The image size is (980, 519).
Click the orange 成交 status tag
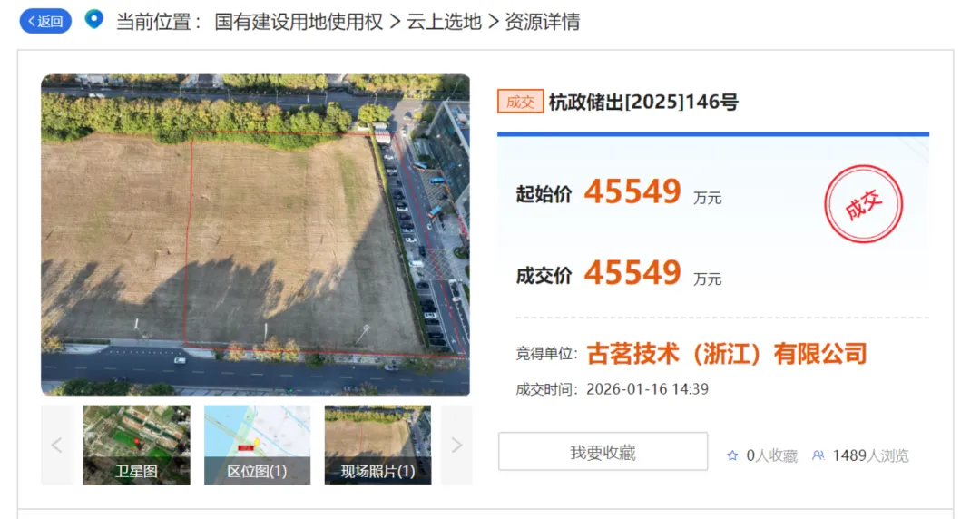[x=520, y=102]
